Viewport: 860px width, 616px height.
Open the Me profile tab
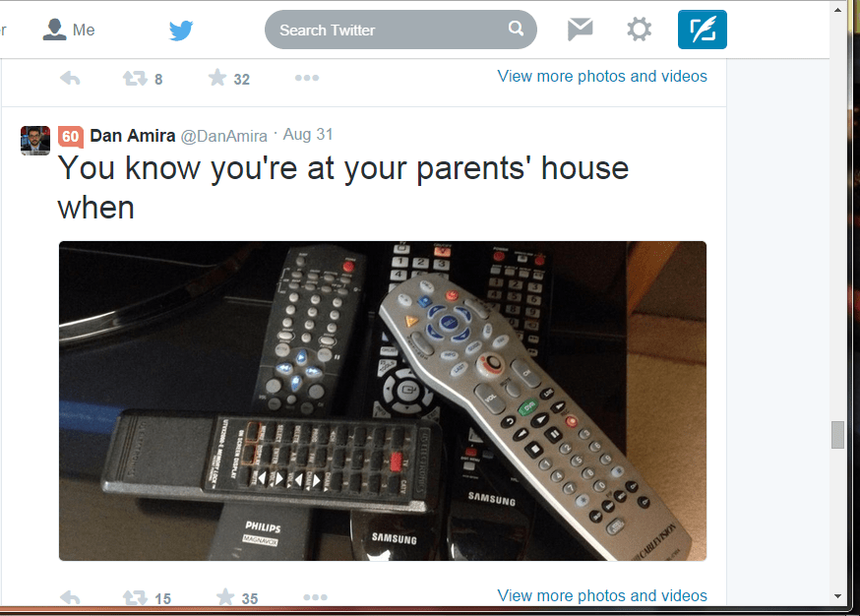[69, 30]
